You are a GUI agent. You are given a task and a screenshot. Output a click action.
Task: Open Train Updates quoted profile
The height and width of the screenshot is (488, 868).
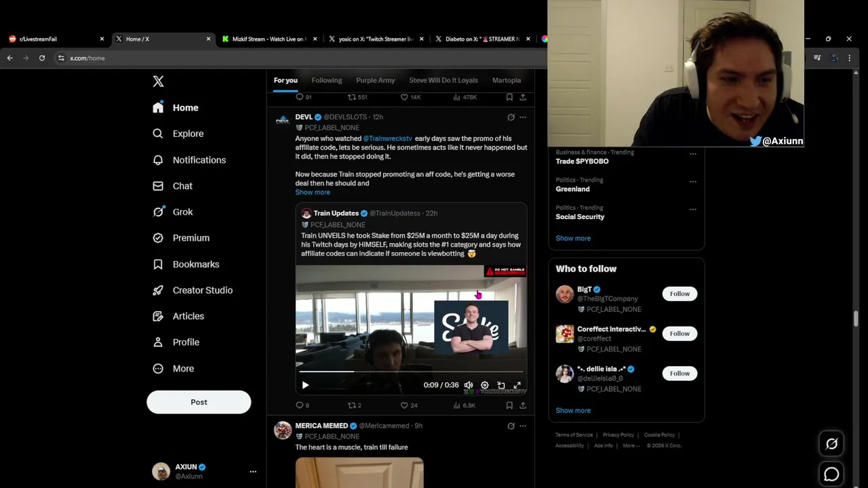(336, 213)
